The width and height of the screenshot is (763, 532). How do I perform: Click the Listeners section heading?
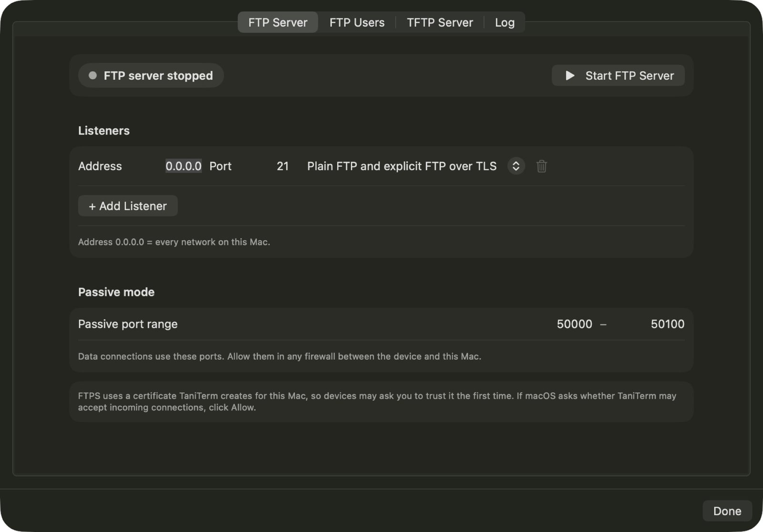(104, 131)
